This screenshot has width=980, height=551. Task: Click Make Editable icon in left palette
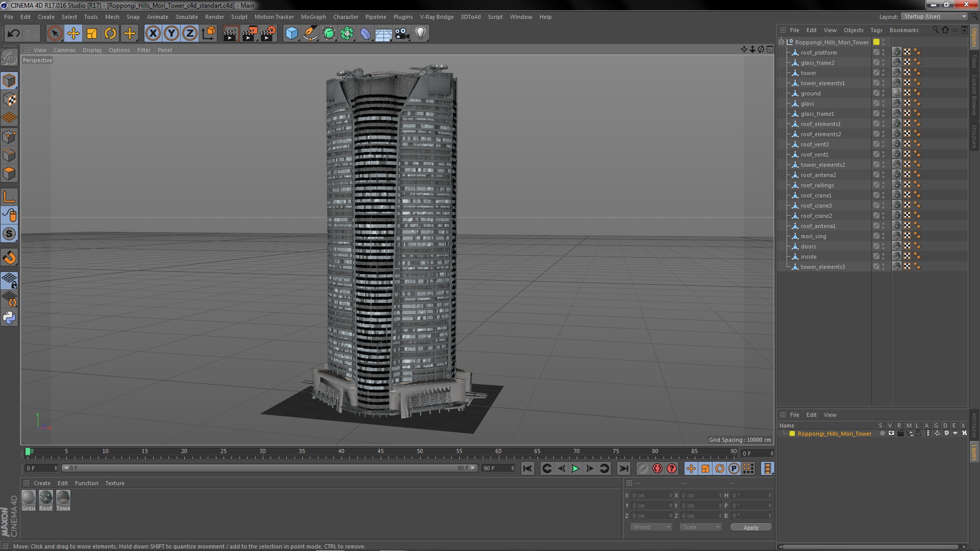(9, 57)
